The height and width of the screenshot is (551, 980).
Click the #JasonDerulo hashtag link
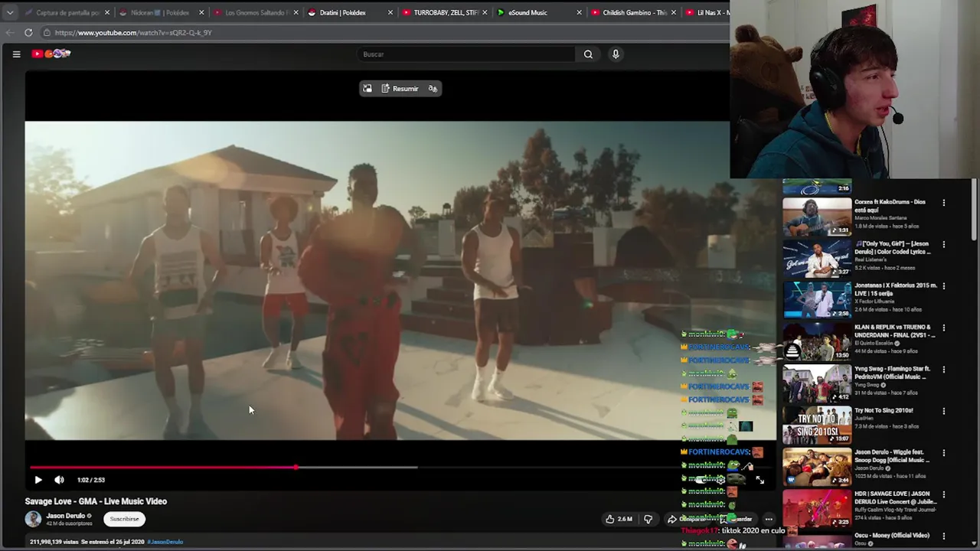click(x=165, y=542)
